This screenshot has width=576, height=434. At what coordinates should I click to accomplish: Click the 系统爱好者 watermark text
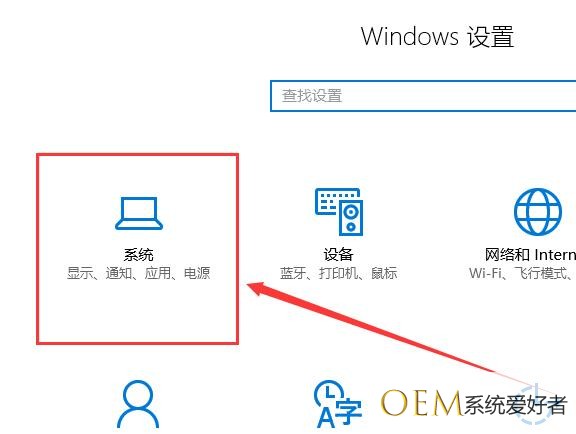[x=515, y=405]
